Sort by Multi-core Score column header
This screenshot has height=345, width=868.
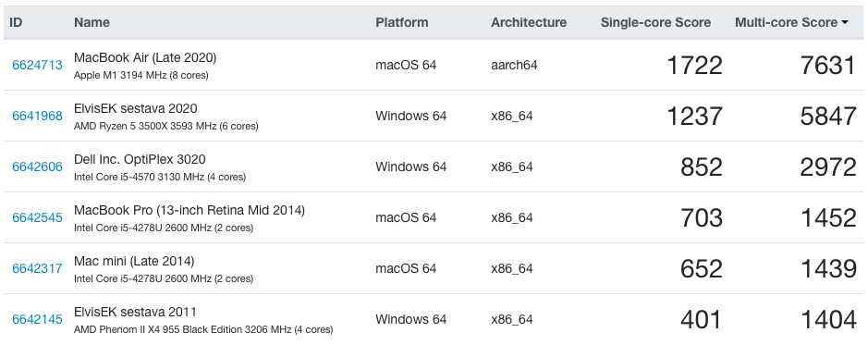point(791,23)
